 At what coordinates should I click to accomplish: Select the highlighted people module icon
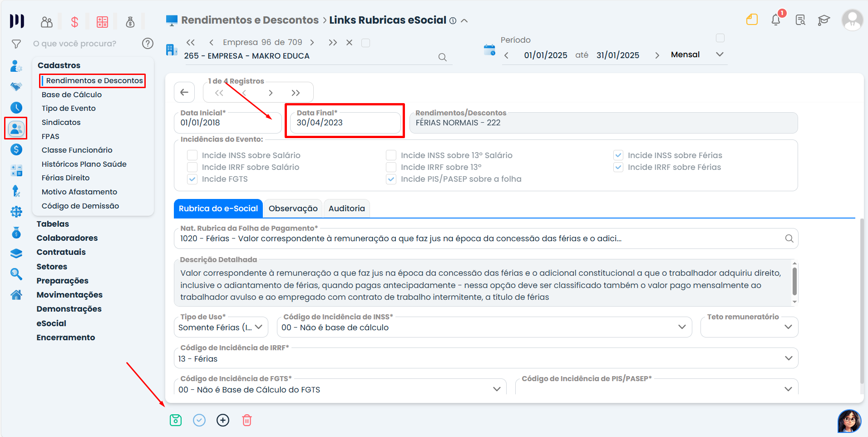pos(16,129)
